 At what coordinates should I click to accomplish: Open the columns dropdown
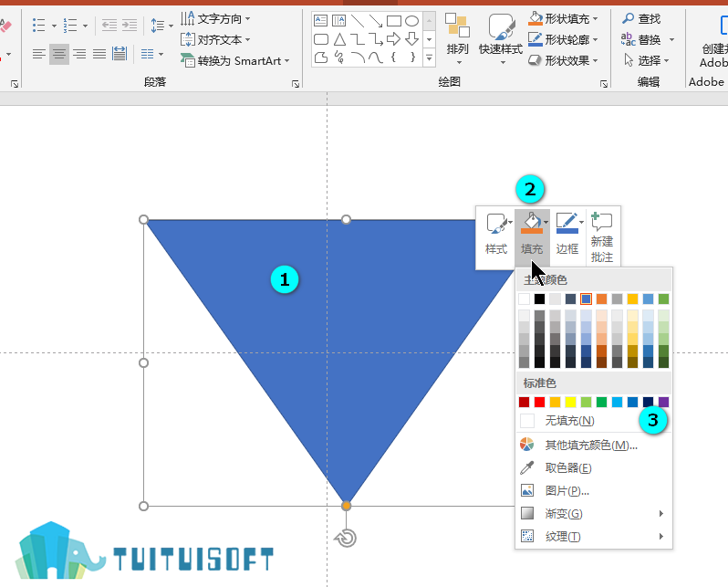coord(151,55)
